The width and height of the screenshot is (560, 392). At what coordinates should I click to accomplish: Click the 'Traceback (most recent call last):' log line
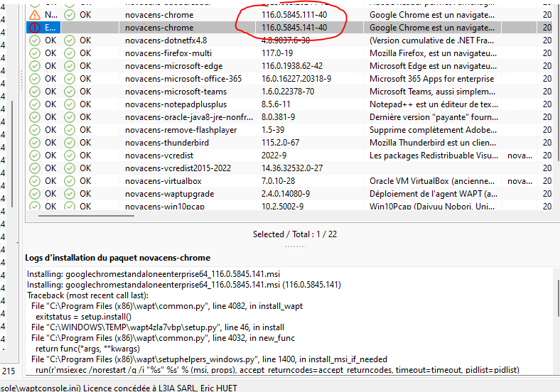pyautogui.click(x=87, y=295)
